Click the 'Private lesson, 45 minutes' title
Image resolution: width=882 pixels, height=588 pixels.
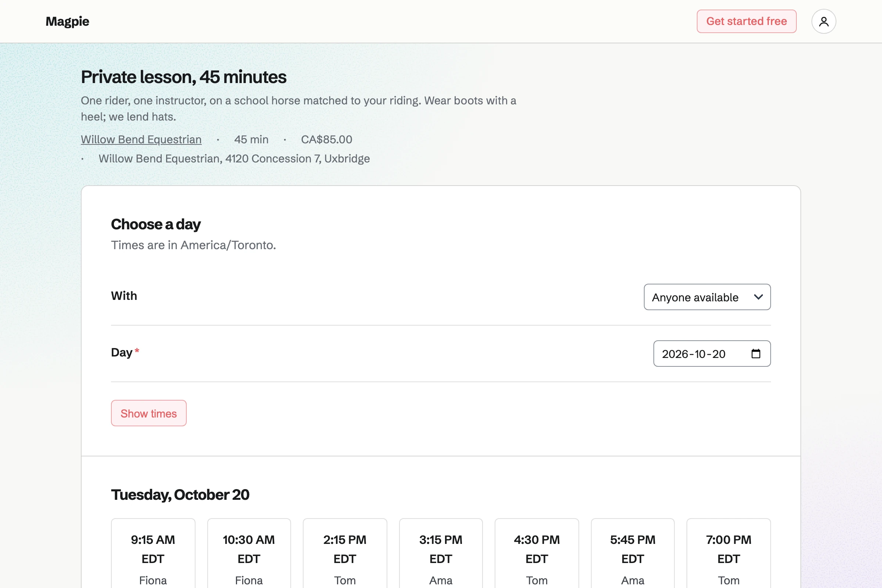point(184,77)
